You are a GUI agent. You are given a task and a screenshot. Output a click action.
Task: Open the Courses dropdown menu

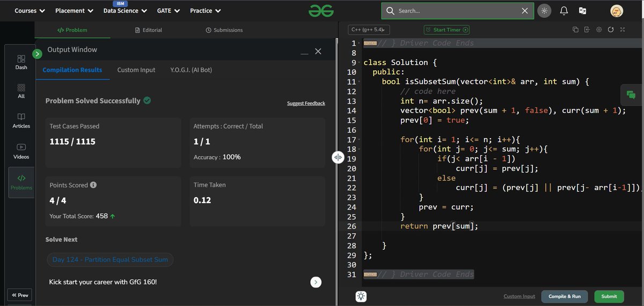pos(30,11)
